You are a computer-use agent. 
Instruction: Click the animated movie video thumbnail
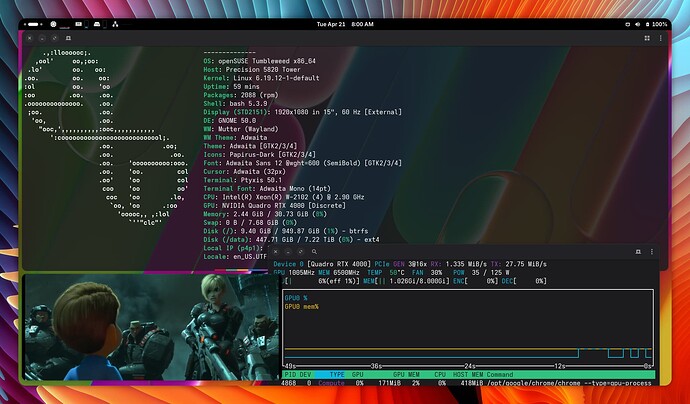pos(152,327)
